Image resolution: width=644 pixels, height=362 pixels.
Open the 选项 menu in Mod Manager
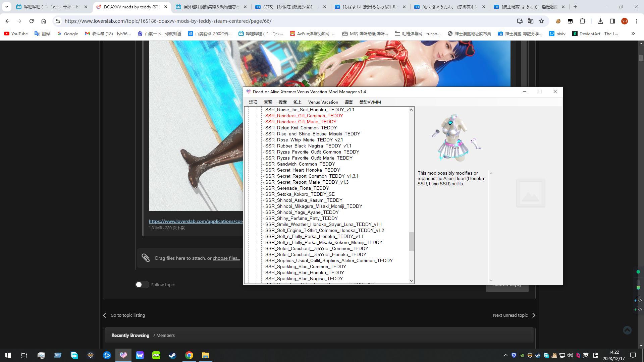tap(253, 102)
